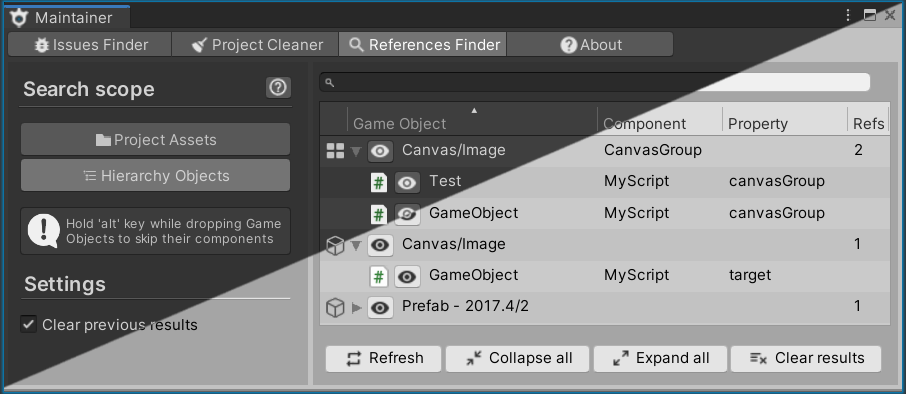This screenshot has width=906, height=394.
Task: Collapse the Canvas/Image CanvasGroup row
Action: click(x=357, y=151)
